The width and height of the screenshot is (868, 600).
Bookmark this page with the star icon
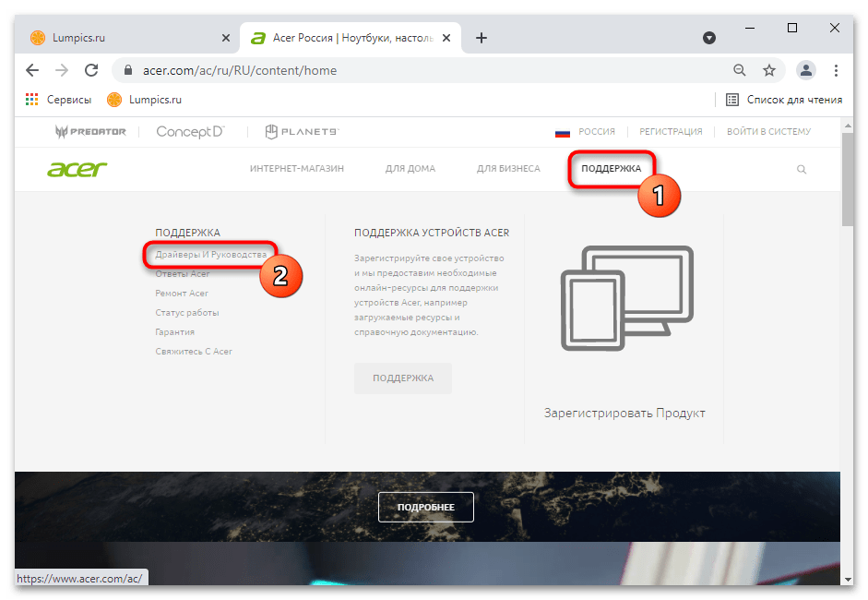click(x=769, y=70)
